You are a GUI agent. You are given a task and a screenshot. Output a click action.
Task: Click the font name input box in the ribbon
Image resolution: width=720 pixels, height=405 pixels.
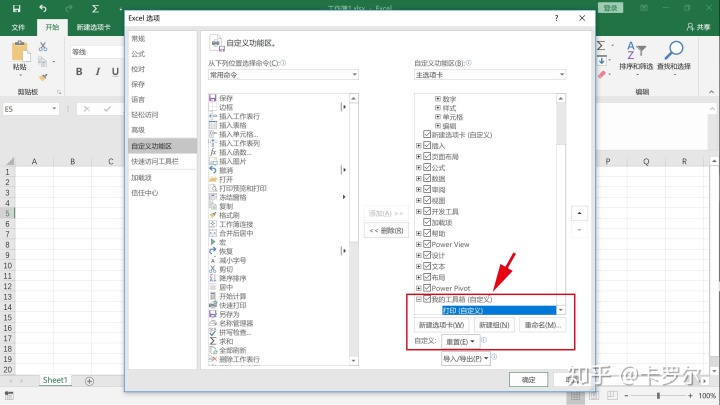pyautogui.click(x=97, y=52)
